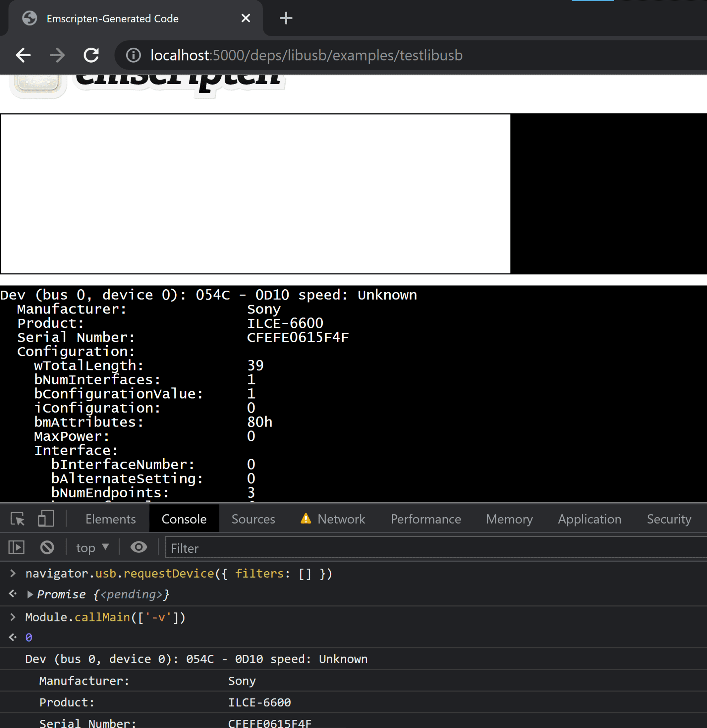
Task: Click the Console tab in DevTools
Action: (x=184, y=519)
